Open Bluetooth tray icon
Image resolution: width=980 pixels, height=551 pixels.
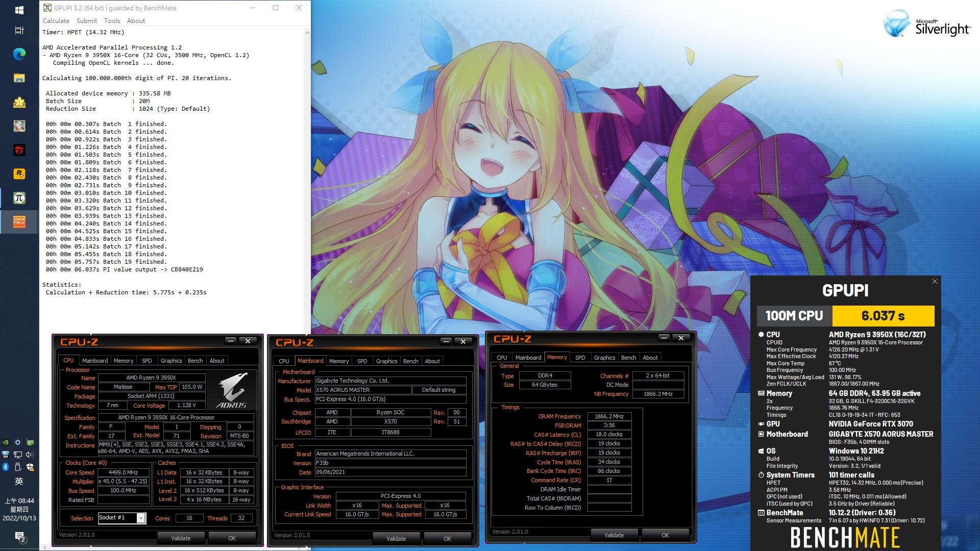(6, 467)
